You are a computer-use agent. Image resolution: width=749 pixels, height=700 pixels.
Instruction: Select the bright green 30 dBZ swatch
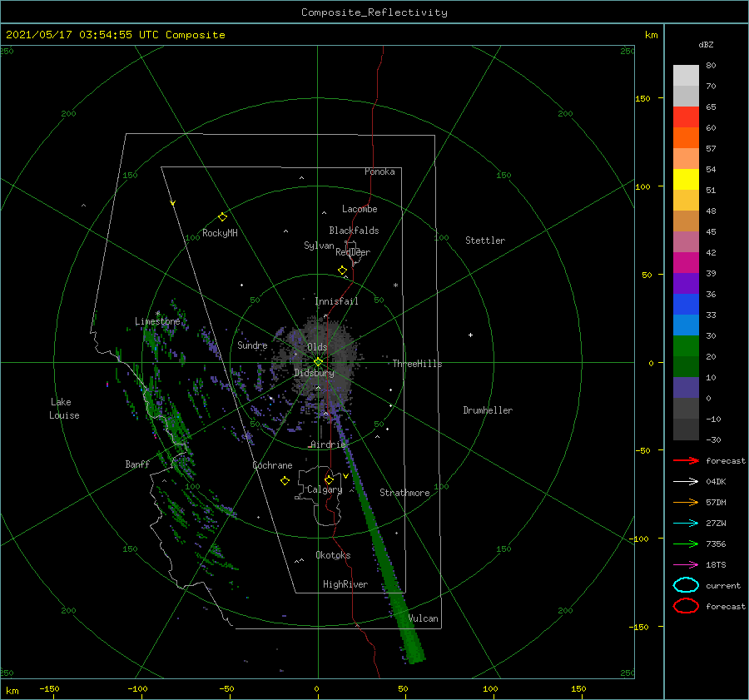click(x=686, y=345)
